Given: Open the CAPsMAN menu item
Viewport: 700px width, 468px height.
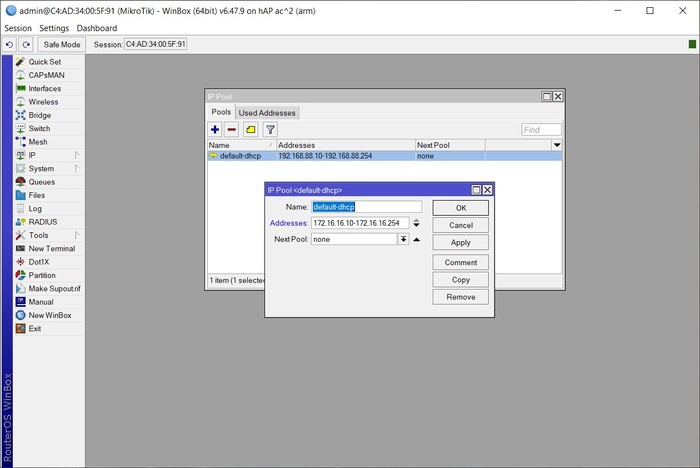Looking at the screenshot, I should 49,75.
